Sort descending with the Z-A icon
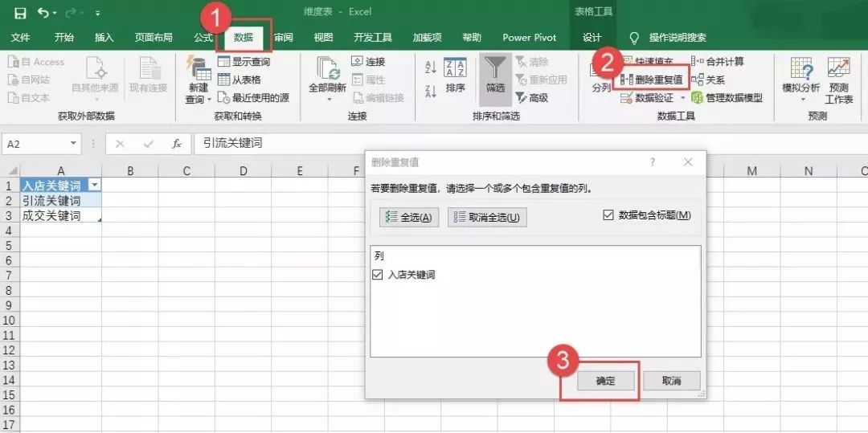This screenshot has height=433, width=868. pyautogui.click(x=431, y=92)
